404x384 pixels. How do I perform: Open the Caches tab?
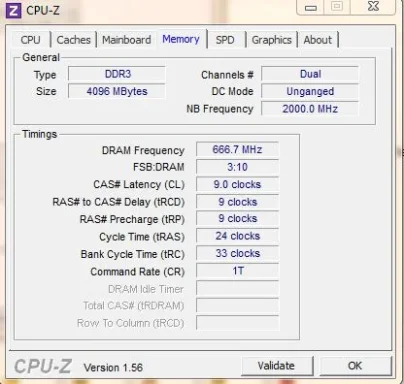pos(74,40)
